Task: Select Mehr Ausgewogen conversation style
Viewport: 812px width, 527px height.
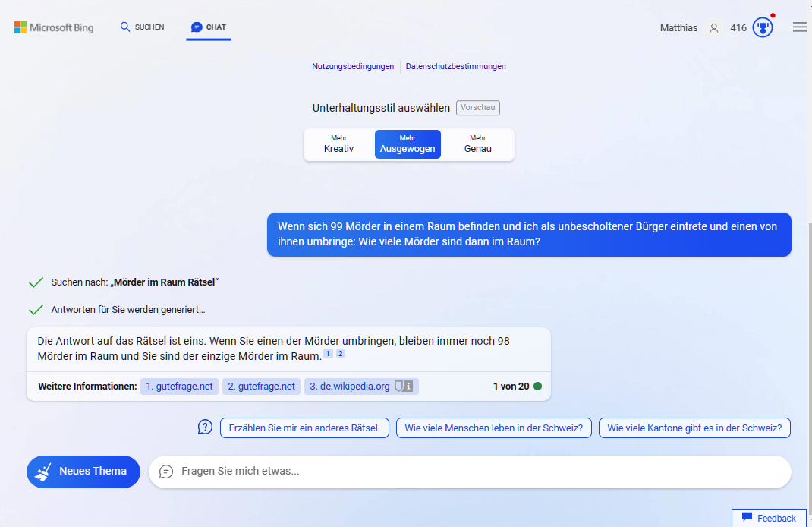Action: 408,144
